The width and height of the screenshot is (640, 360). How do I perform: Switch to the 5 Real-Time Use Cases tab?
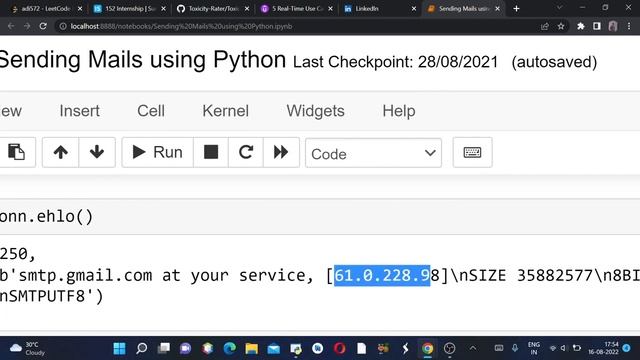(297, 9)
